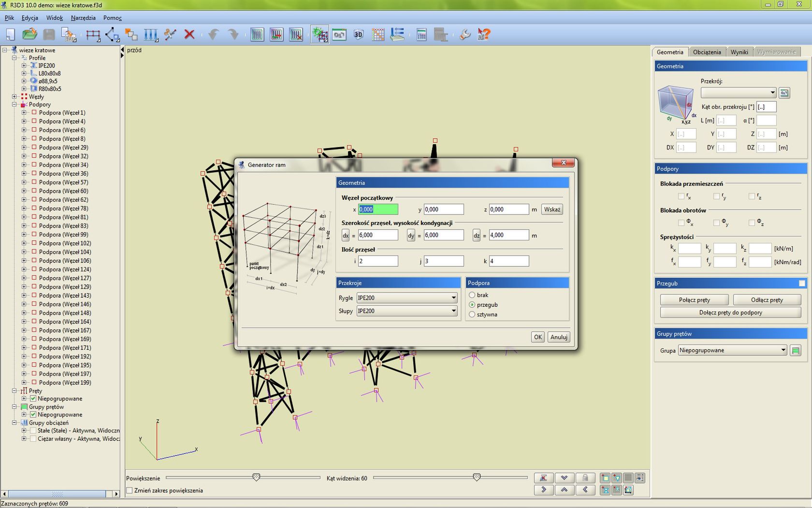Open the Narzędzia menu
The width and height of the screenshot is (812, 508).
(83, 18)
